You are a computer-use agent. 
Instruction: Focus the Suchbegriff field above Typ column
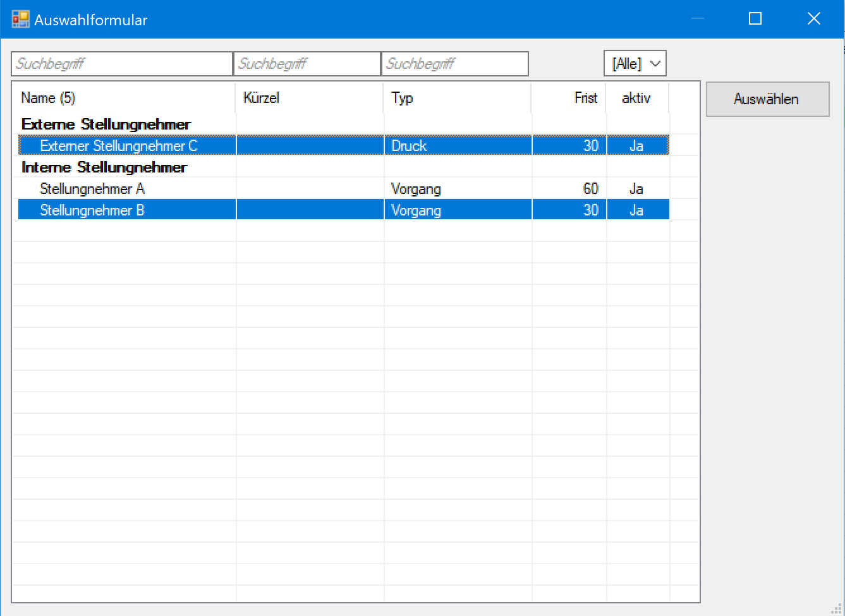pyautogui.click(x=455, y=64)
